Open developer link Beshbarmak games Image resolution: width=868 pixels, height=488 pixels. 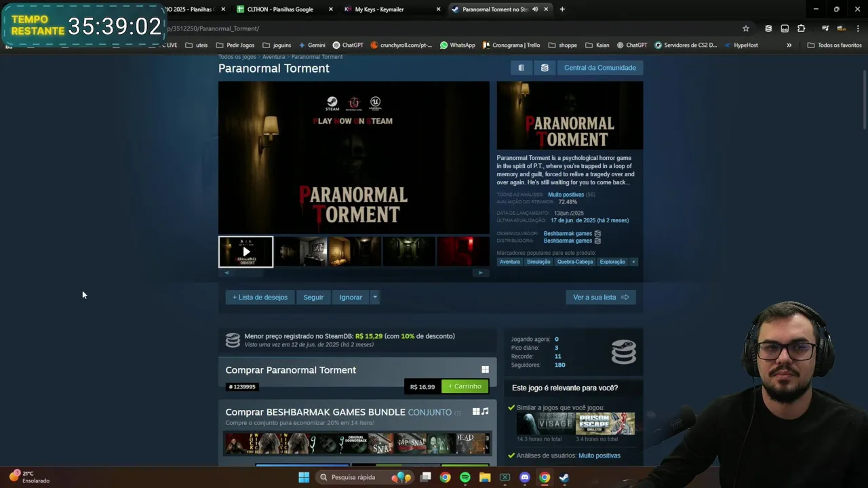[x=568, y=233]
